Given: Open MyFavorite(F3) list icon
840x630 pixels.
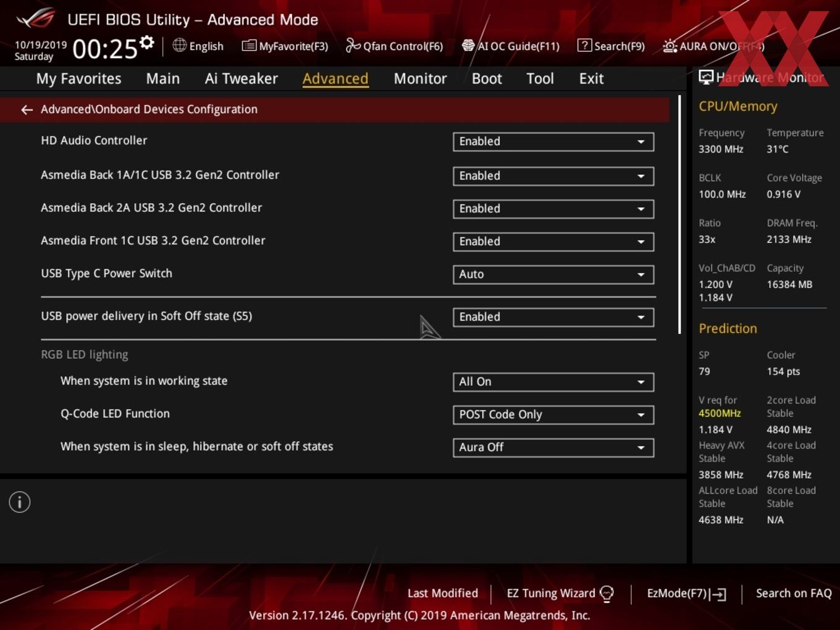Looking at the screenshot, I should 249,46.
